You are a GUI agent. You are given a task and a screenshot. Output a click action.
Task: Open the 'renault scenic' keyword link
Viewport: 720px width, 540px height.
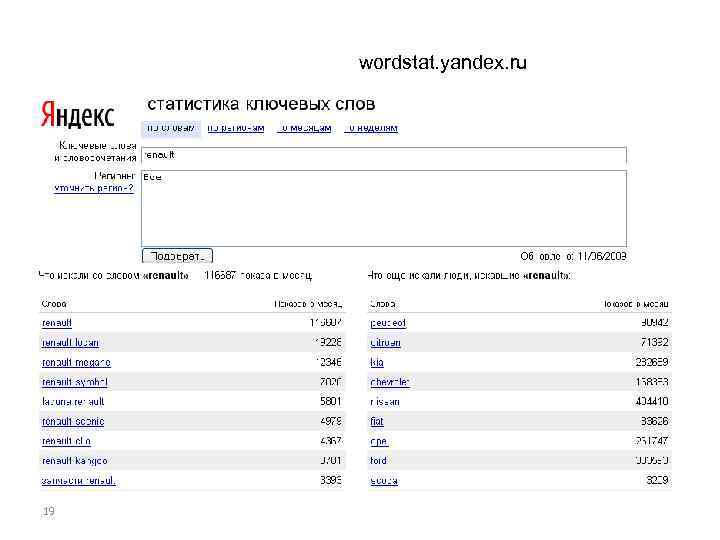coord(73,422)
